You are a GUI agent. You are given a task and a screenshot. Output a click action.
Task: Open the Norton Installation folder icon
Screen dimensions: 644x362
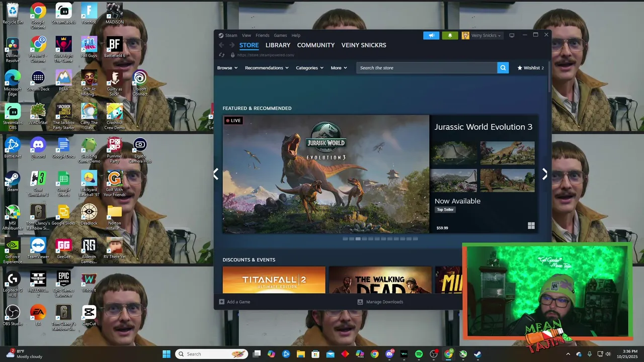click(x=114, y=217)
